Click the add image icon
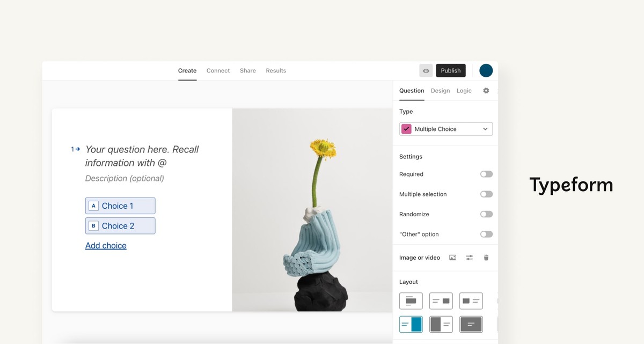Screen dimensions: 644x344 453,258
